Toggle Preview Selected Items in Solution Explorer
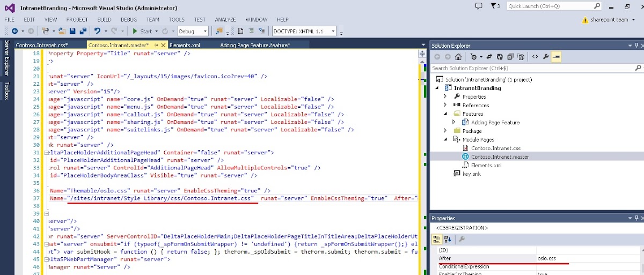Image resolution: width=644 pixels, height=275 pixels. (556, 57)
